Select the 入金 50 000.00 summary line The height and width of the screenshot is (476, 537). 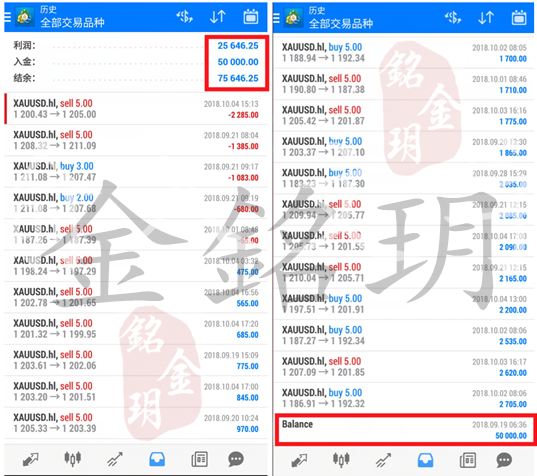136,62
